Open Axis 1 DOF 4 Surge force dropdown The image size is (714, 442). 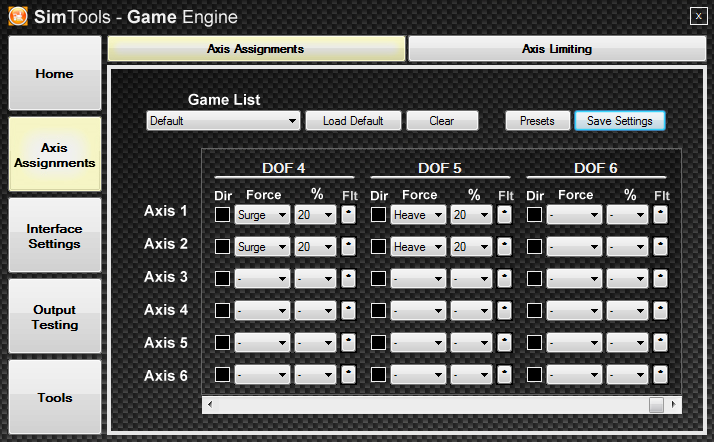click(262, 214)
